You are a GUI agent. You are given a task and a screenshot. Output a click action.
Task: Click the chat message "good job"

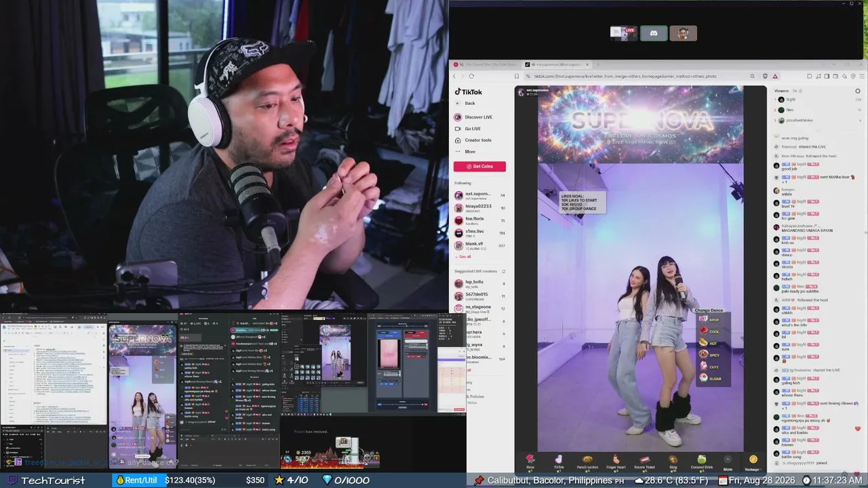tap(789, 169)
